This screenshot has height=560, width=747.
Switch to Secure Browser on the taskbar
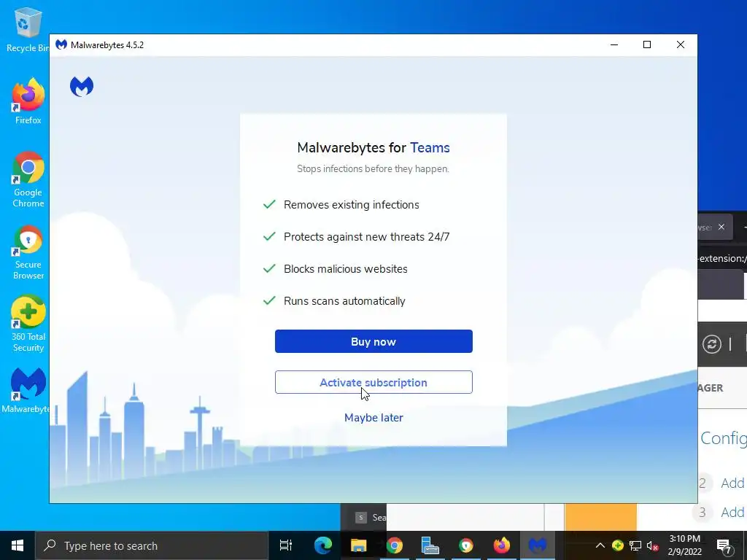click(x=466, y=545)
